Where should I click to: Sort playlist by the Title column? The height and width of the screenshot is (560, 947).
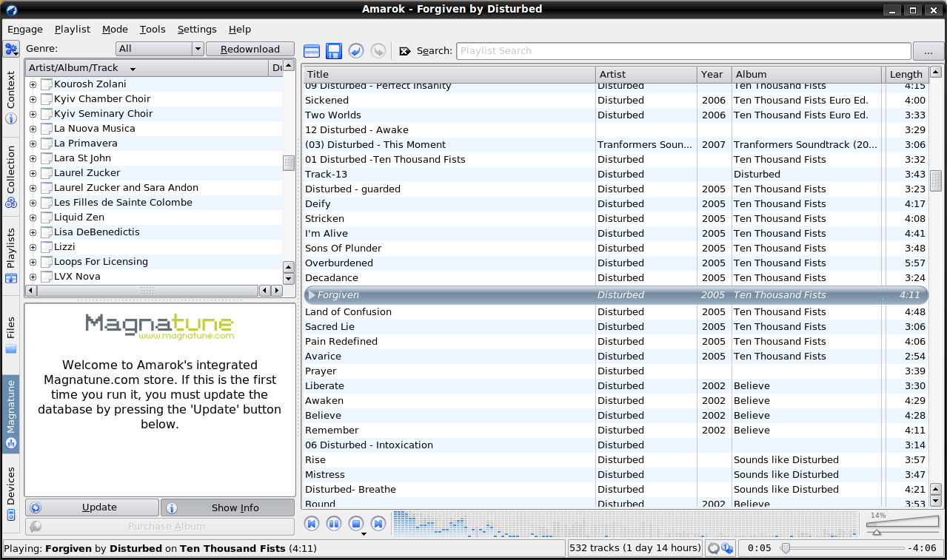(x=449, y=74)
